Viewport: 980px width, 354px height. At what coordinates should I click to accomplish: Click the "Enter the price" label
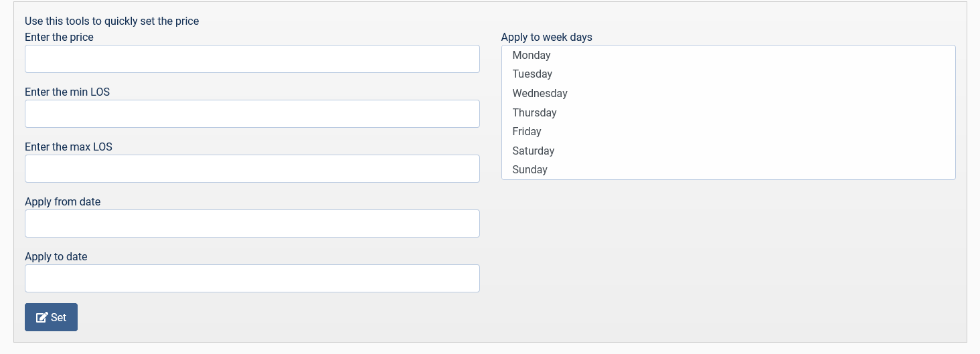coord(59,37)
